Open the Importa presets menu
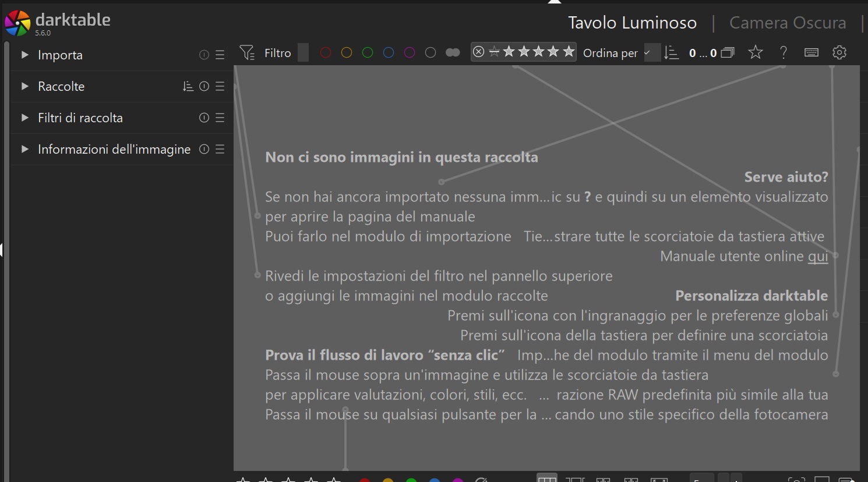This screenshot has width=868, height=482. [220, 55]
